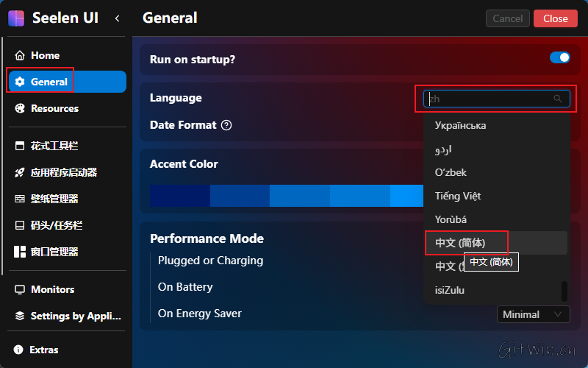Screen dimensions: 588x368
Task: Click the Performance Mode heading
Action: tap(207, 238)
